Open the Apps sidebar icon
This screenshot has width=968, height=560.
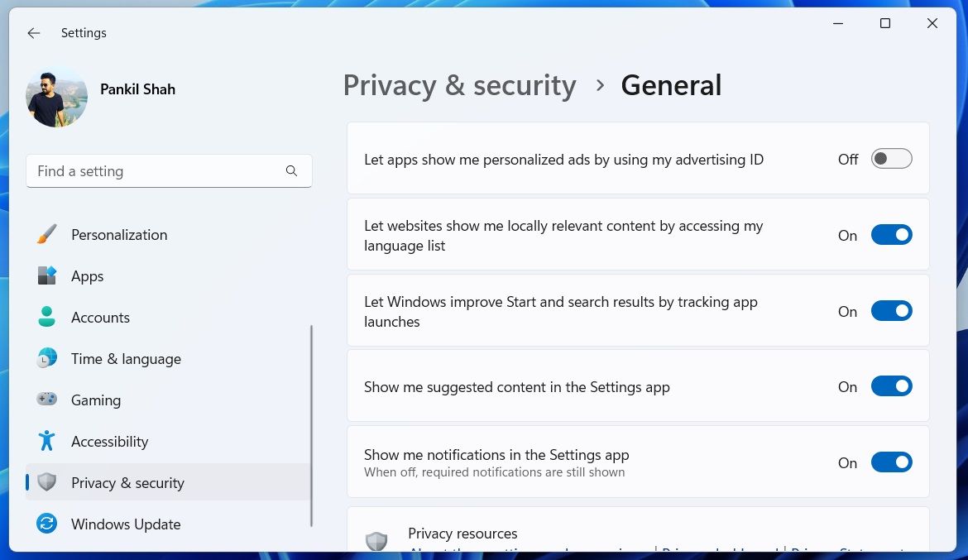click(x=47, y=276)
